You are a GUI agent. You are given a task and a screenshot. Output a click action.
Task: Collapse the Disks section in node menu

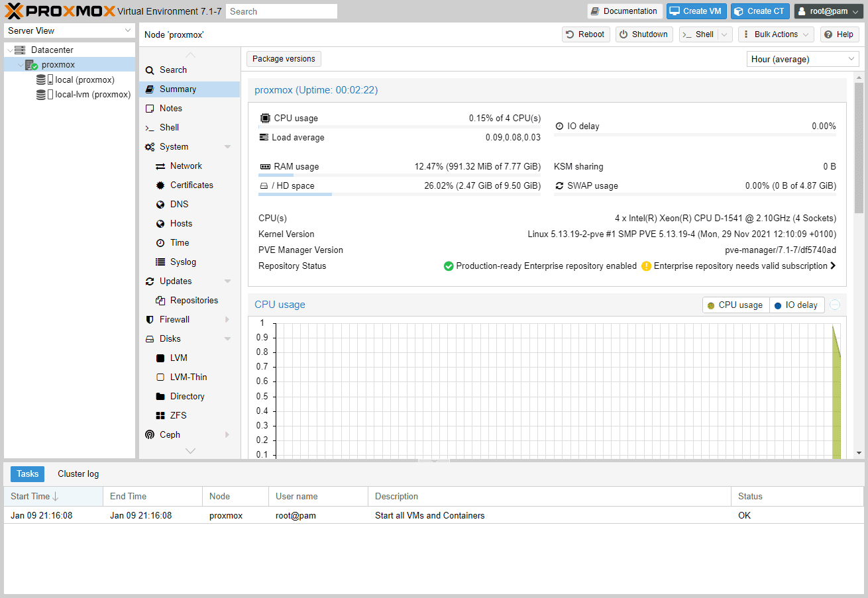227,339
